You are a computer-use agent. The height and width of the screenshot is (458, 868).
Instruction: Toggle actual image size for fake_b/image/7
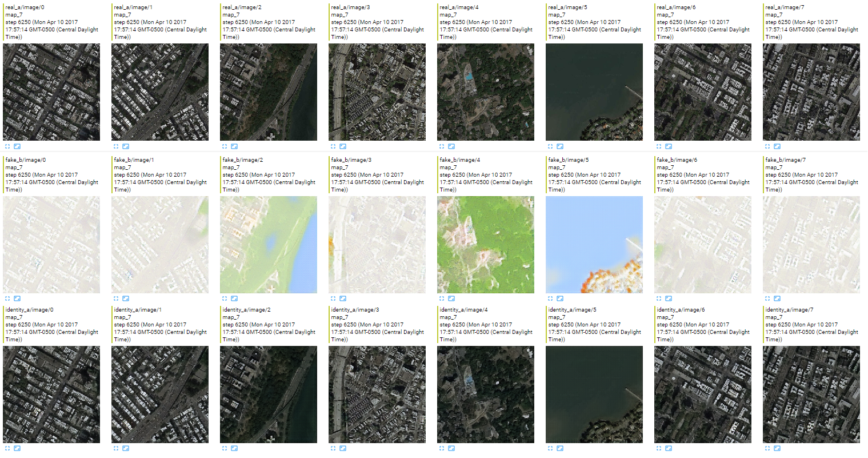[777, 298]
